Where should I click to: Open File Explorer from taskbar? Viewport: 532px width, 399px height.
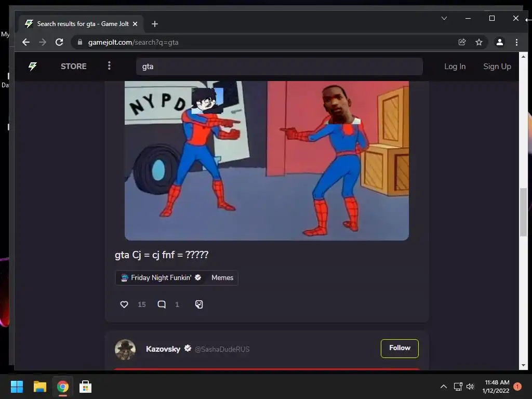pos(39,387)
